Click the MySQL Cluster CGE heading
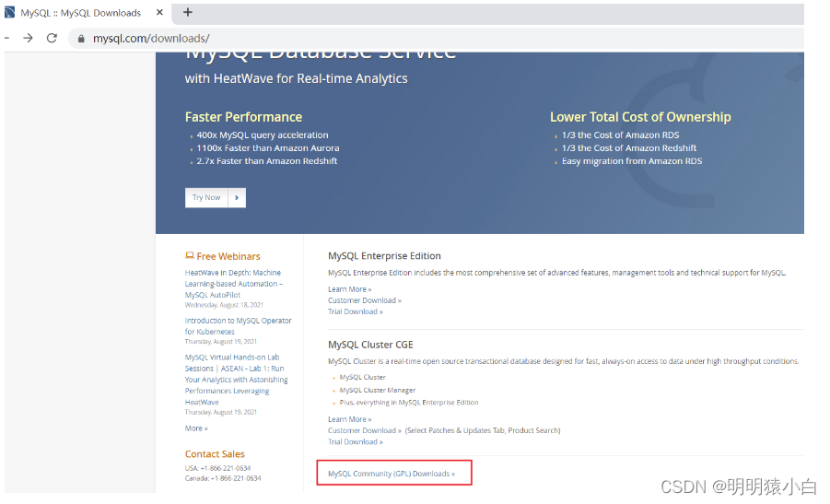Screen dimensions: 830x504 (x=370, y=345)
